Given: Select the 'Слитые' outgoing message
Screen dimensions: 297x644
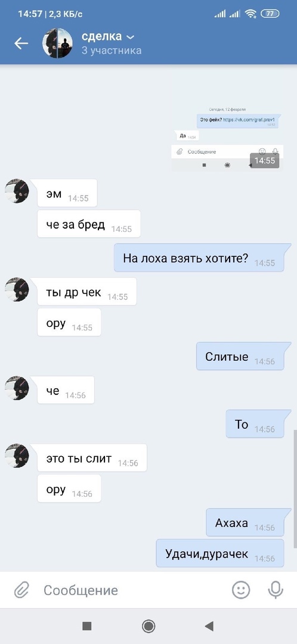Looking at the screenshot, I should tap(240, 356).
